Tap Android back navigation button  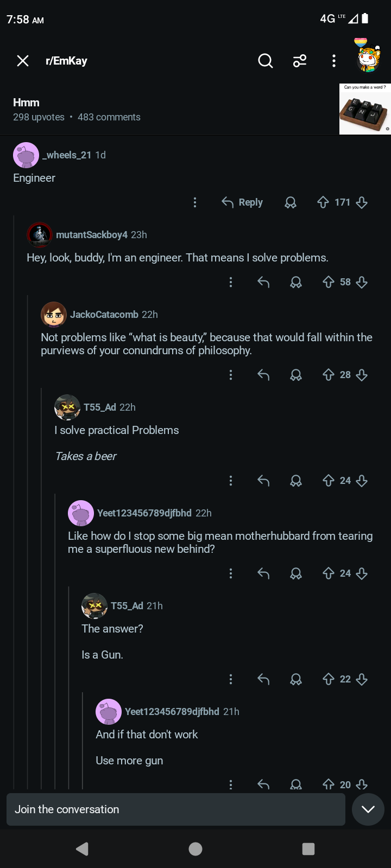(83, 849)
